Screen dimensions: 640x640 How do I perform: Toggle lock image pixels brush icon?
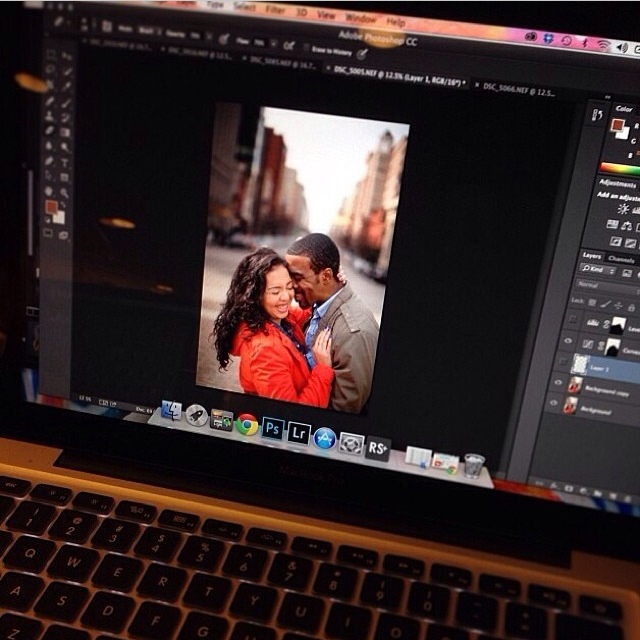606,304
